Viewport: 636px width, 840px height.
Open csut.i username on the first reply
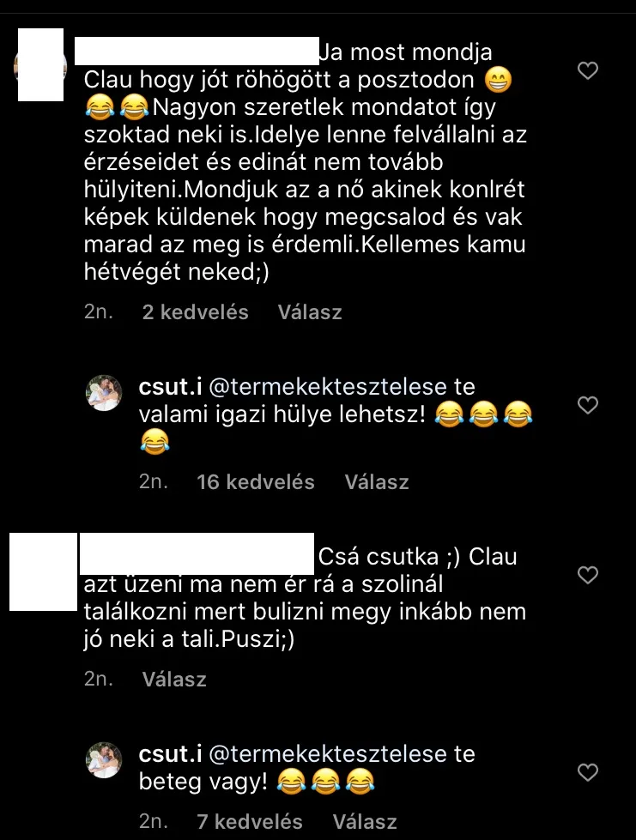pos(171,387)
